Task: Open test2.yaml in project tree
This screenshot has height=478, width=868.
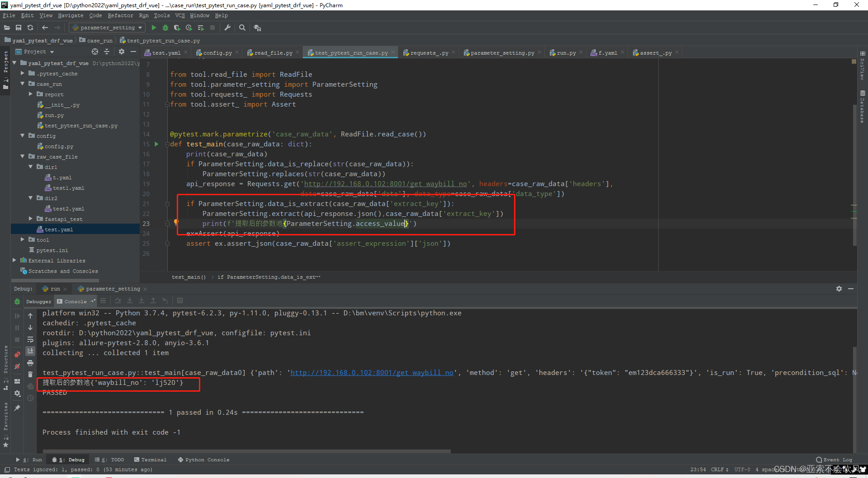Action: point(65,209)
